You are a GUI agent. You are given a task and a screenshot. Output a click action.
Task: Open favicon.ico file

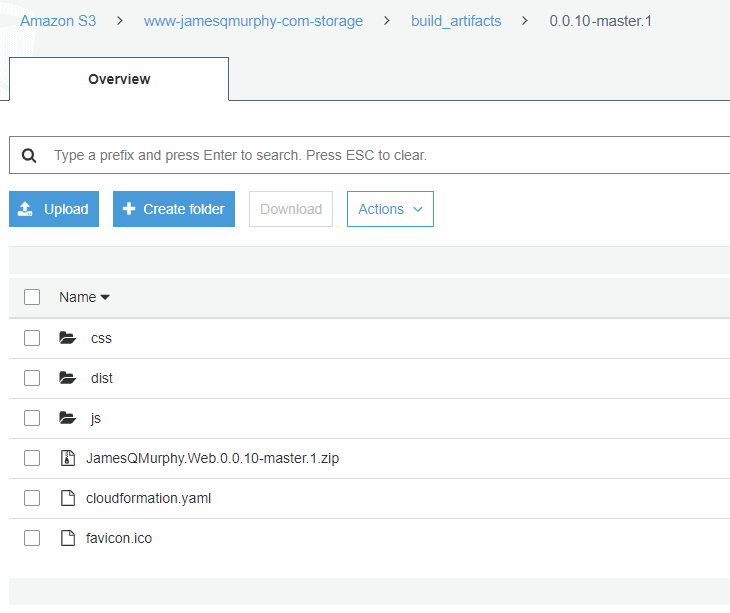pos(119,538)
